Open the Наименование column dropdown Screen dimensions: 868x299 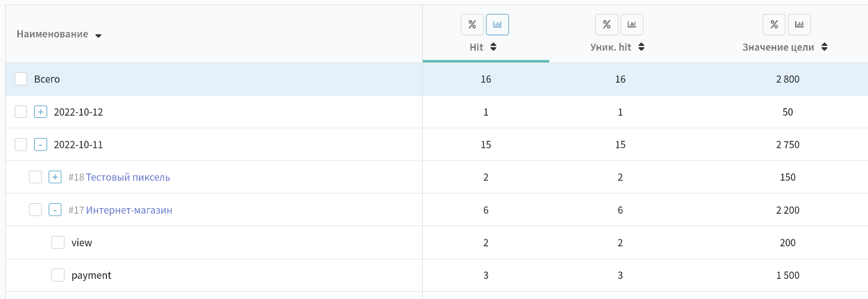point(98,35)
